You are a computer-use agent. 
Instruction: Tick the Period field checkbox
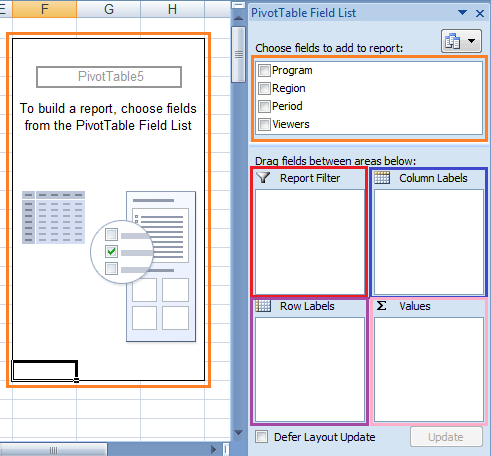(x=264, y=107)
